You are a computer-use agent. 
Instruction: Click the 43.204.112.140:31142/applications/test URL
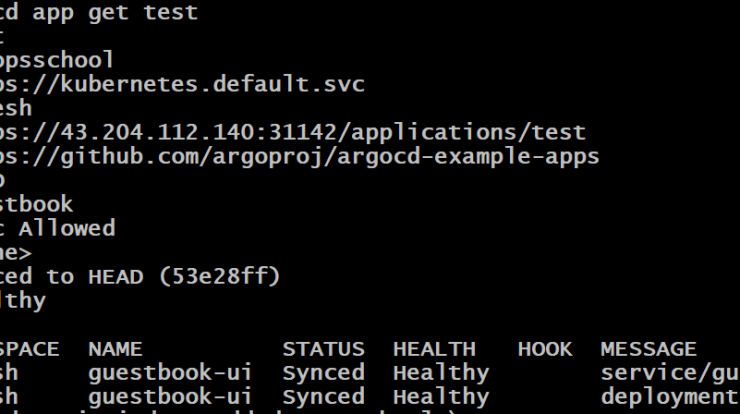(293, 132)
